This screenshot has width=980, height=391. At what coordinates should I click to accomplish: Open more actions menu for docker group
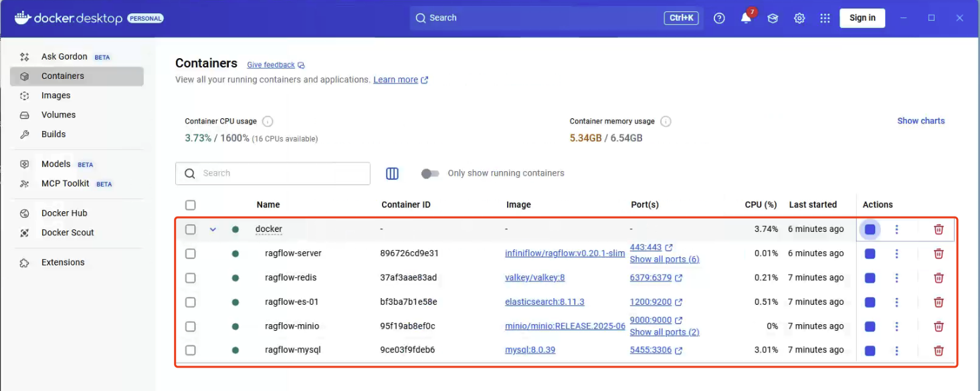pos(896,229)
